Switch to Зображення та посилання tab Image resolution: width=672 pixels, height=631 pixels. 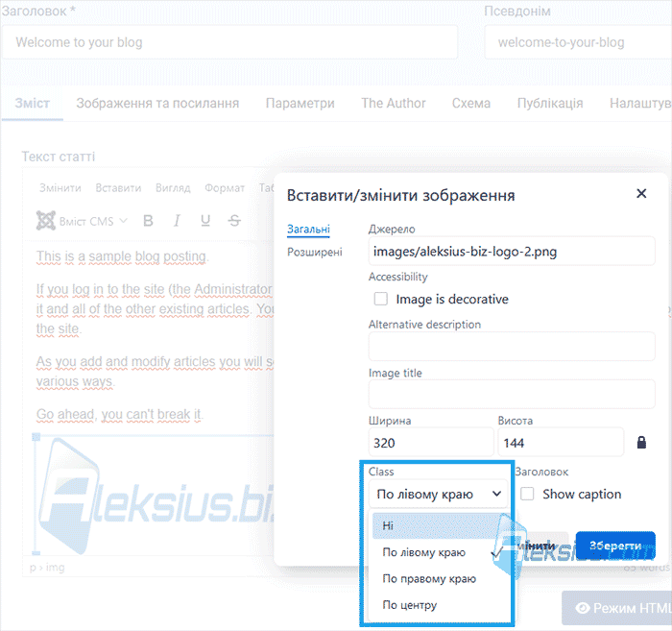[157, 104]
